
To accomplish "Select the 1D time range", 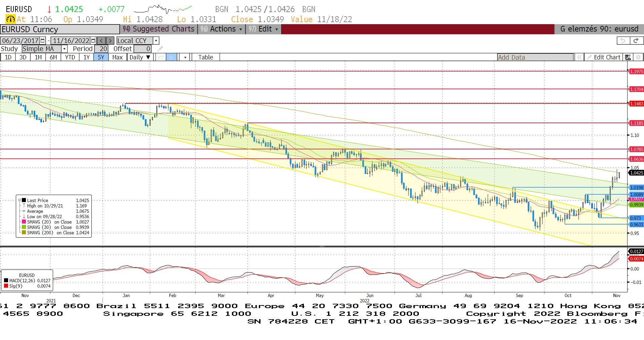I will coord(8,57).
